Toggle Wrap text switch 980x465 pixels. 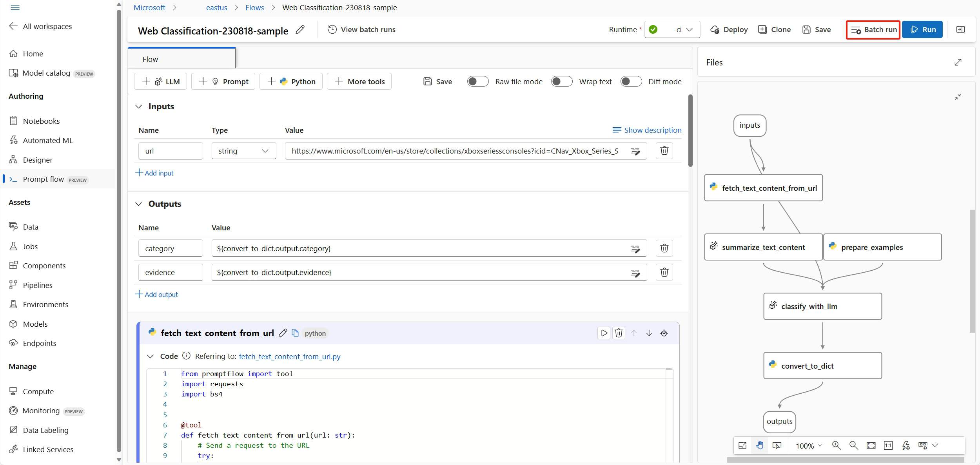[562, 81]
